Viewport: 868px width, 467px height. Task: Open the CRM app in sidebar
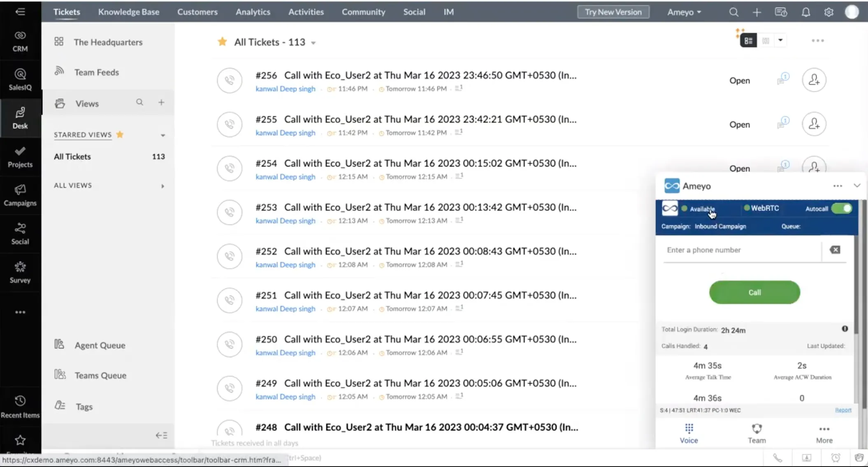[20, 42]
